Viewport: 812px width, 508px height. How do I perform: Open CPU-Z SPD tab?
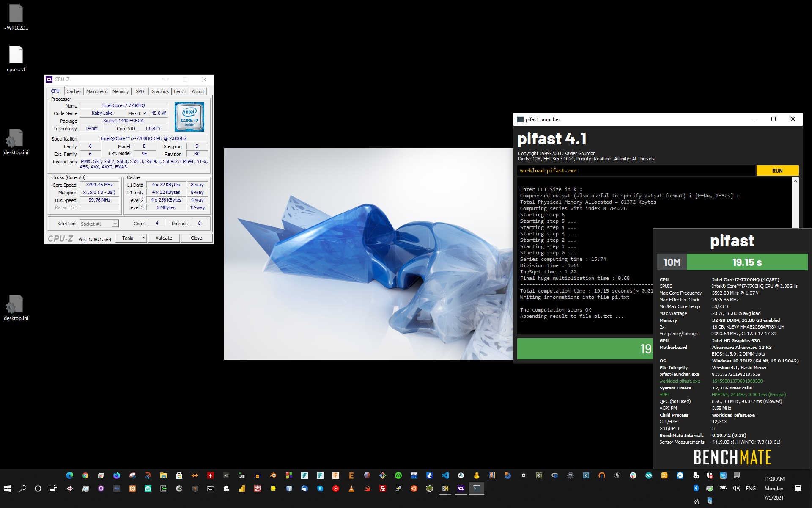140,91
